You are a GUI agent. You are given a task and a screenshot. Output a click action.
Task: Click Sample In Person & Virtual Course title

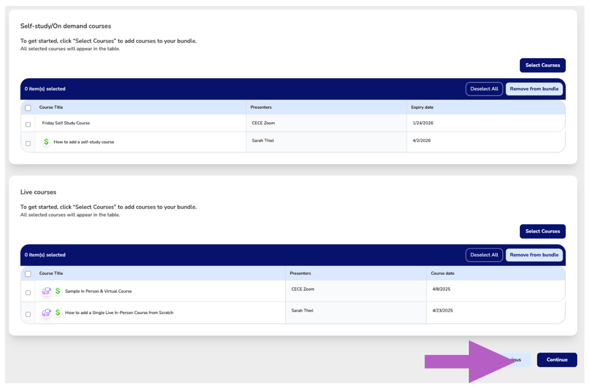98,291
